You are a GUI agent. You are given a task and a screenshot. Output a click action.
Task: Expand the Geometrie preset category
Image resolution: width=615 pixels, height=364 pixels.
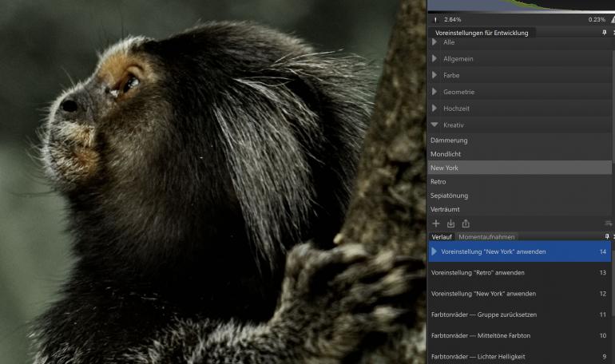(434, 92)
